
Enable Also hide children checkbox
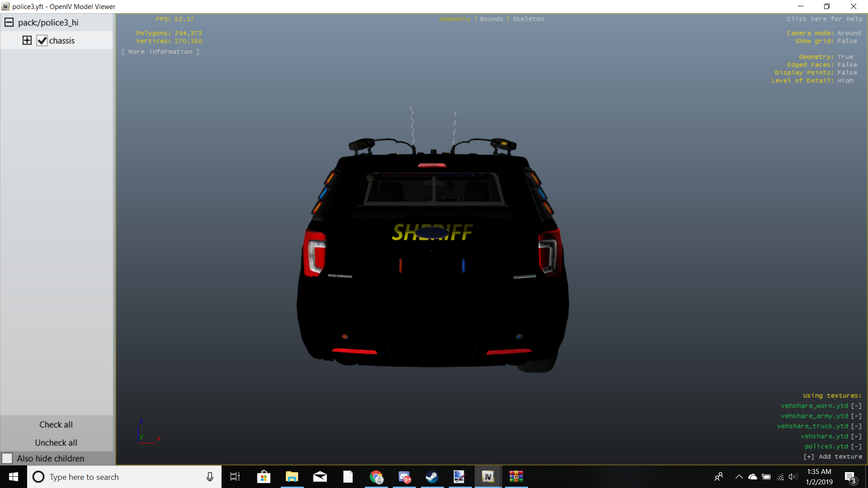[7, 459]
